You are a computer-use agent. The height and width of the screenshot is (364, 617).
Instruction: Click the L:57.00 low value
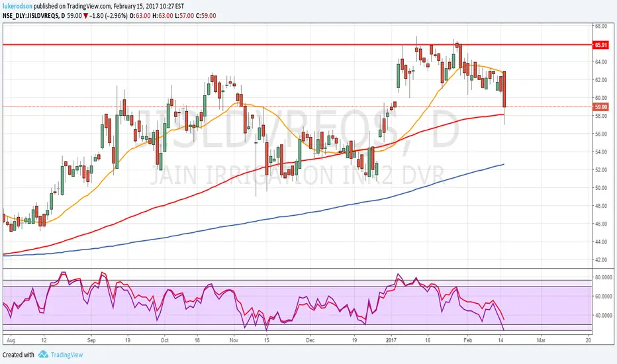[x=184, y=16]
